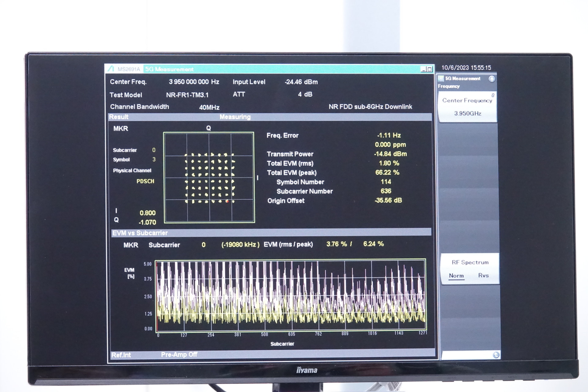Click the Anritsu logo in title bar
The image size is (588, 392).
point(111,69)
